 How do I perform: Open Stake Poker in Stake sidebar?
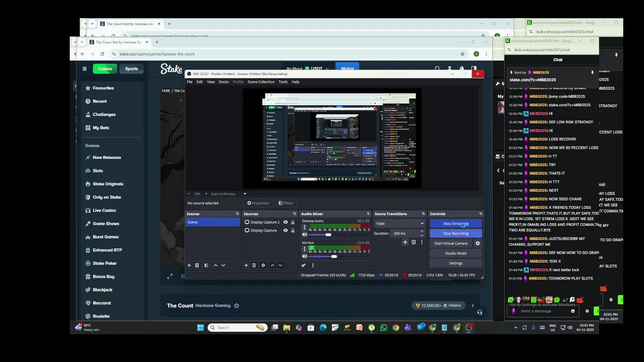[105, 263]
